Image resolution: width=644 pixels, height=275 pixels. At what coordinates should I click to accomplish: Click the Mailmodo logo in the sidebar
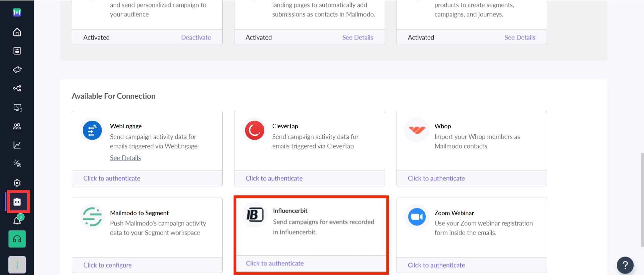point(17,12)
